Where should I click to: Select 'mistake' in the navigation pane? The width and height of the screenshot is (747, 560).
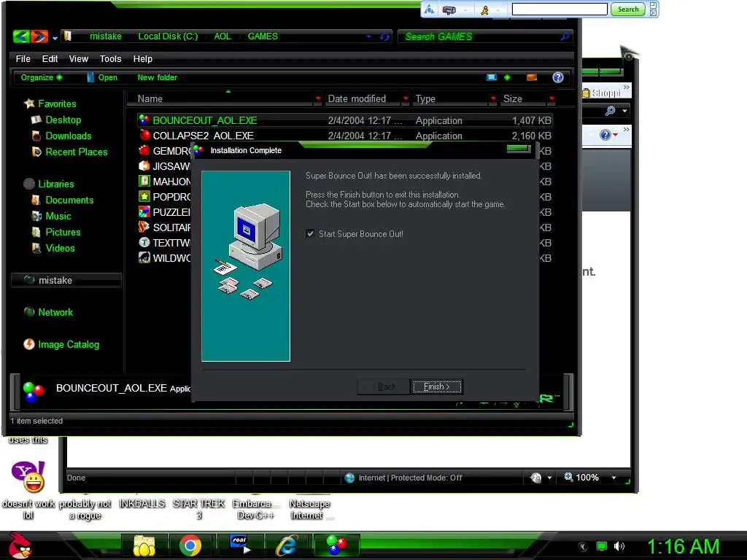tap(66, 280)
